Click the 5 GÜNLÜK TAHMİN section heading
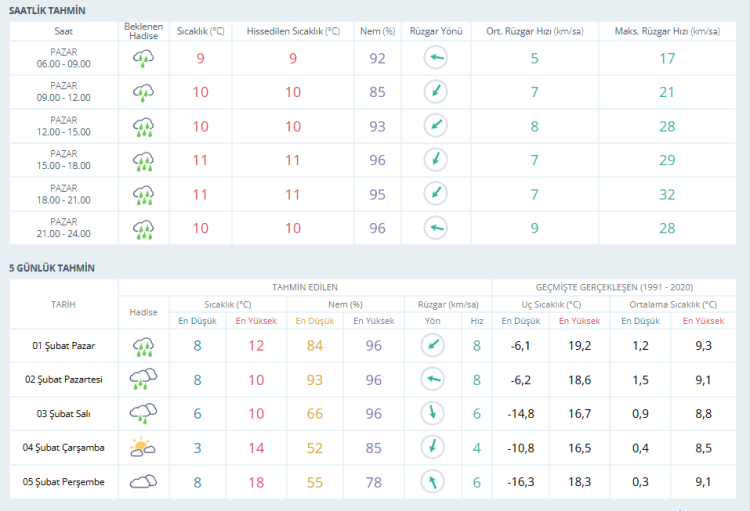Image resolution: width=750 pixels, height=511 pixels. click(x=52, y=267)
